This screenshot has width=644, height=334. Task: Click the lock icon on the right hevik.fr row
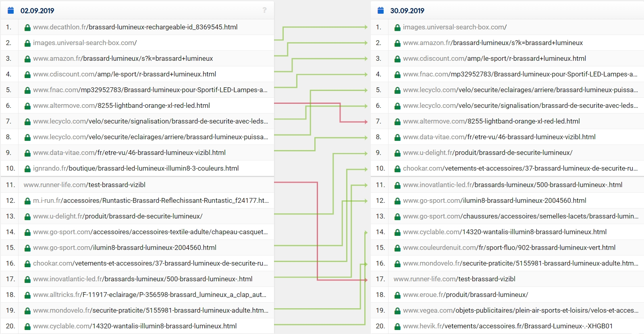coord(397,326)
